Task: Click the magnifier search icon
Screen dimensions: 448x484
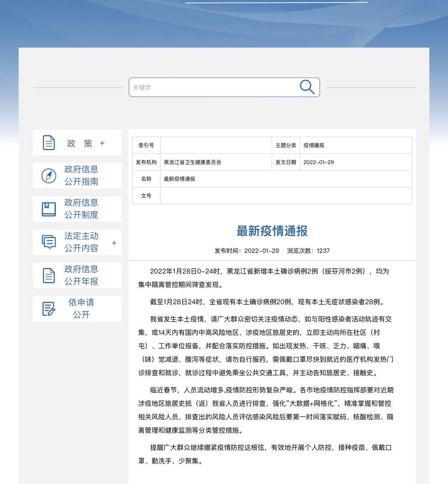Action: coord(307,87)
